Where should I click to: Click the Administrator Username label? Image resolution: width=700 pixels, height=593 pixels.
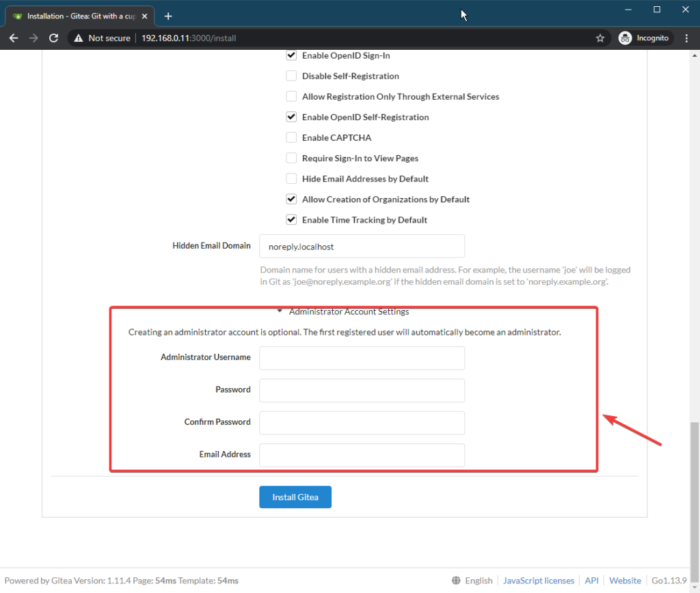coord(205,357)
